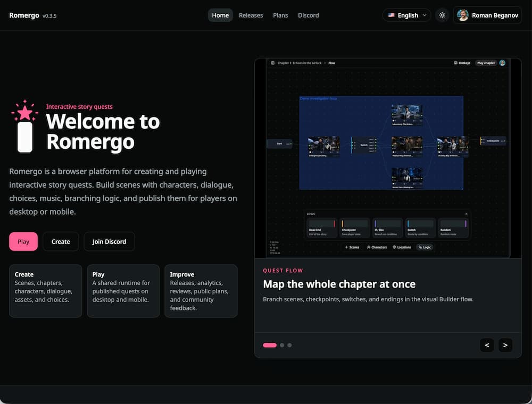The image size is (532, 404).
Task: Click the v0.3.5 version label
Action: [x=49, y=15]
